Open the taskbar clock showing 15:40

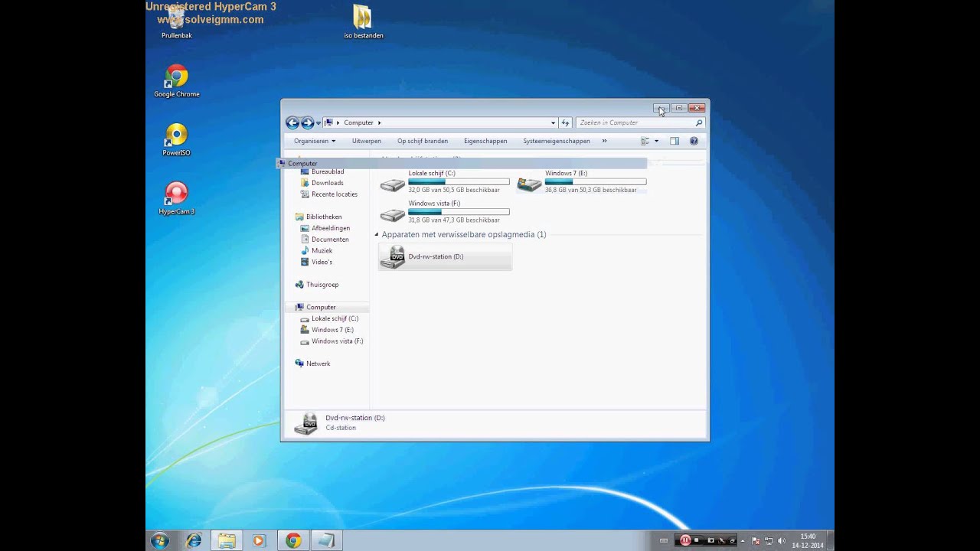(x=808, y=540)
